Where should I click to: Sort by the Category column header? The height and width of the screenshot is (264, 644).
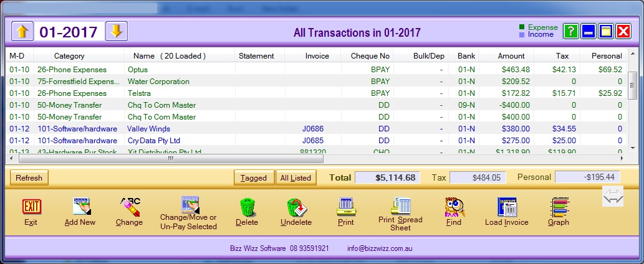(x=69, y=56)
